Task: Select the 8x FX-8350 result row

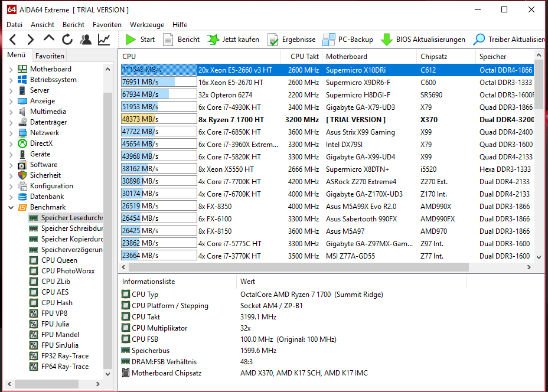Action: (328, 206)
